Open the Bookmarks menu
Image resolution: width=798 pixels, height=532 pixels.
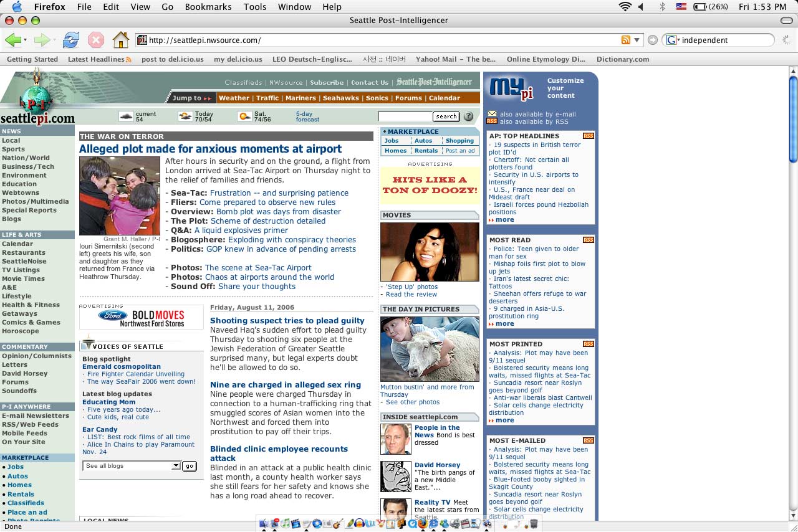coord(208,7)
